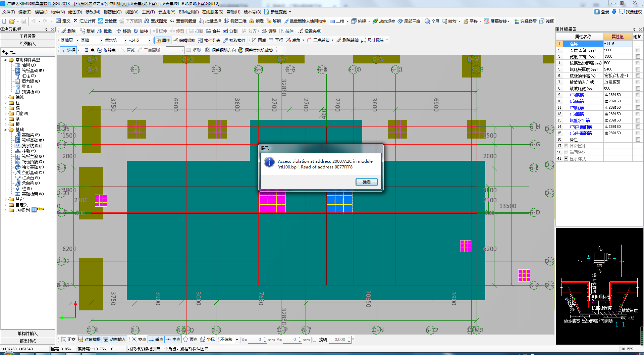Click the 单构件输入 navigation button

click(x=28, y=334)
